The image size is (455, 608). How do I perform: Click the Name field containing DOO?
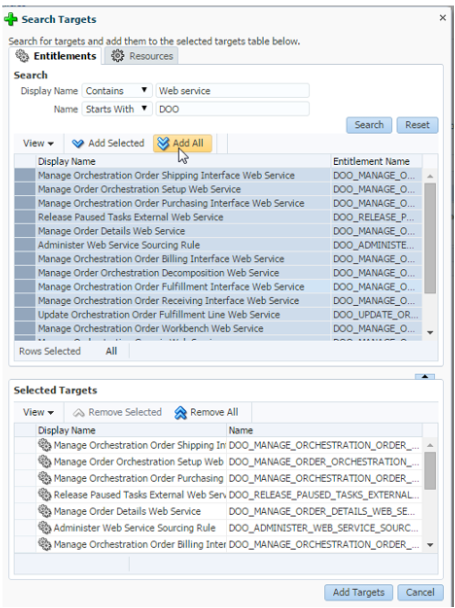tap(232, 109)
